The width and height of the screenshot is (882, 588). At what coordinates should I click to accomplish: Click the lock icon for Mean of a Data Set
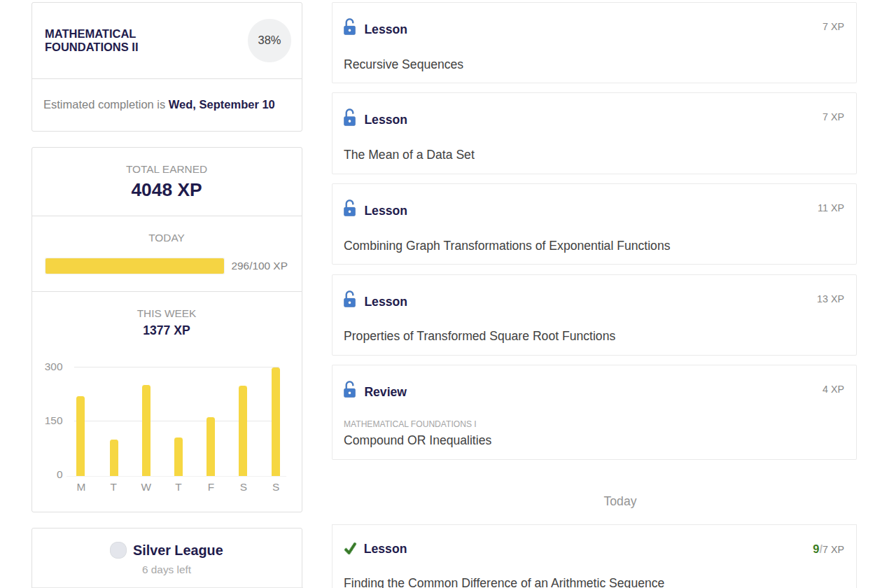pos(349,118)
